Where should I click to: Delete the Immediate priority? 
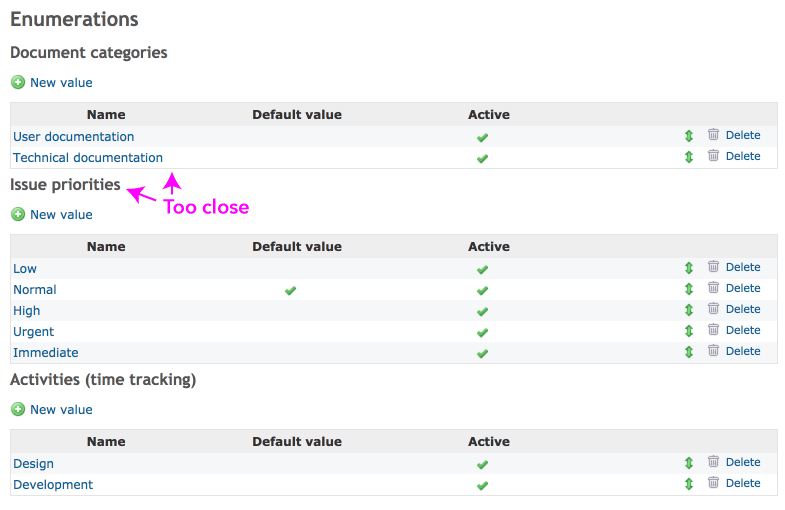(743, 351)
